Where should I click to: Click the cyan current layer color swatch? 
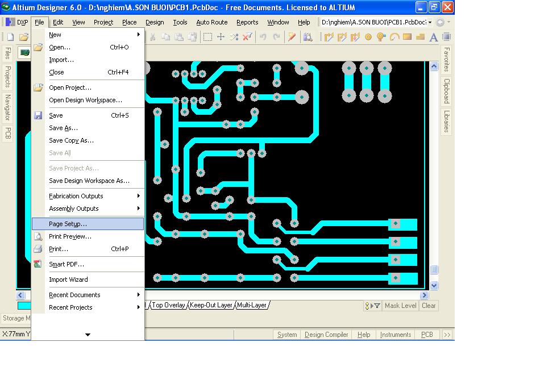pyautogui.click(x=24, y=306)
